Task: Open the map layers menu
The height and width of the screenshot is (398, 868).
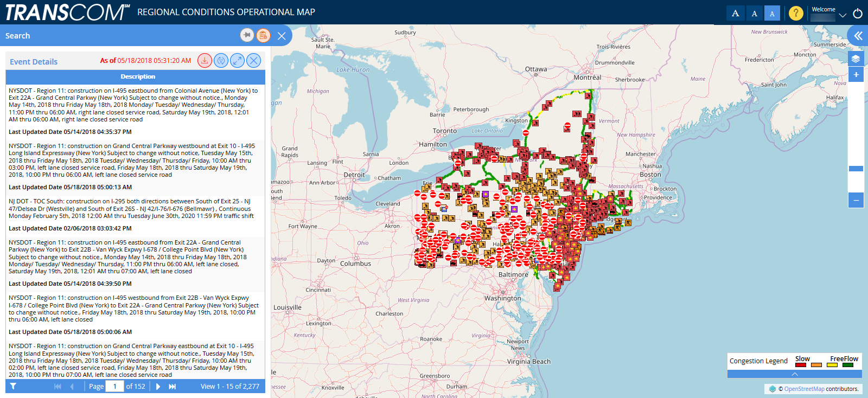Action: [856, 59]
